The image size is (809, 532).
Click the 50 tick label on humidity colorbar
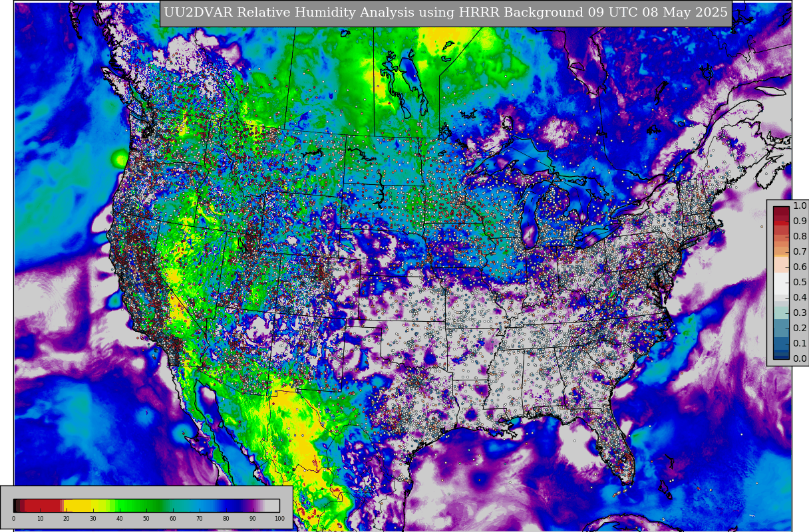[146, 519]
